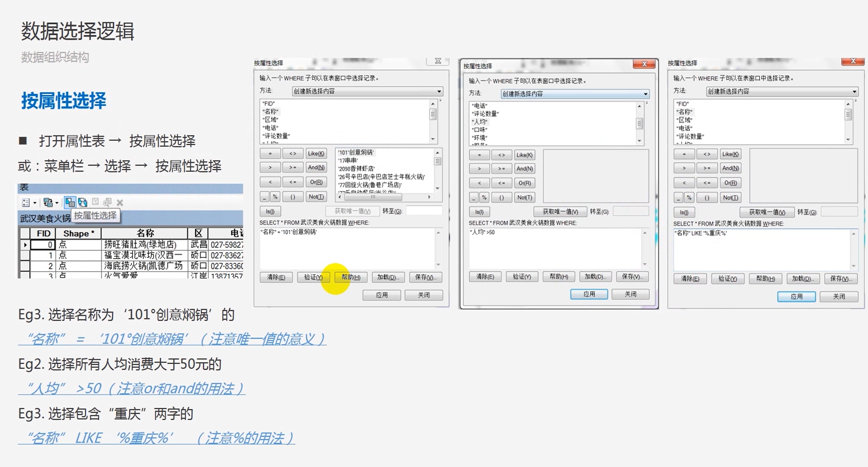This screenshot has height=467, width=868.
Task: Click the Shape * column header
Action: coord(78,233)
